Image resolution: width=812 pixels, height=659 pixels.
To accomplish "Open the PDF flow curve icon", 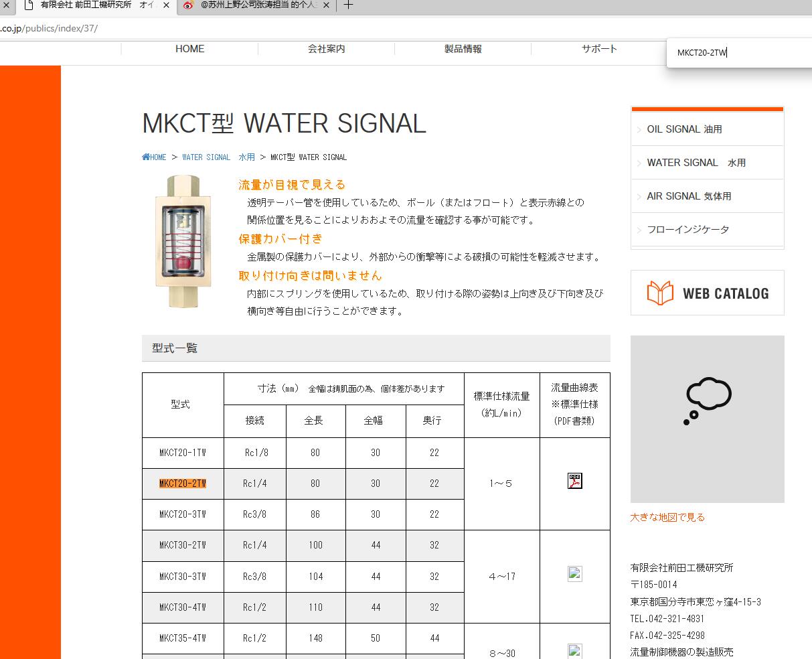I will (x=574, y=481).
